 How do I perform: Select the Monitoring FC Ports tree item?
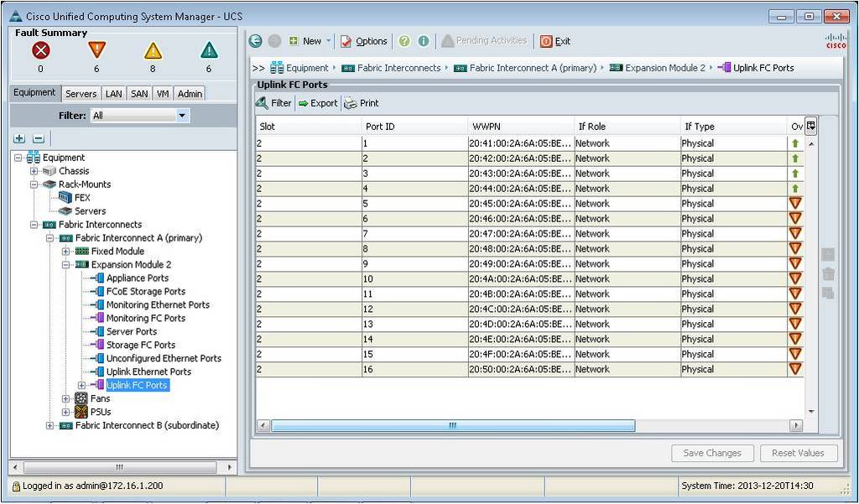tap(146, 319)
